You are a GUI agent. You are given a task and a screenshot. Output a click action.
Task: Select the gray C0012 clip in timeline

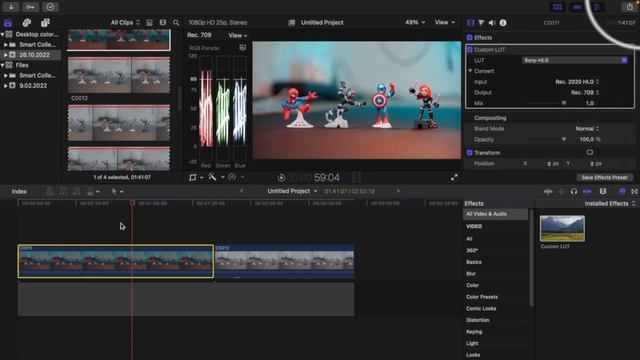(284, 262)
